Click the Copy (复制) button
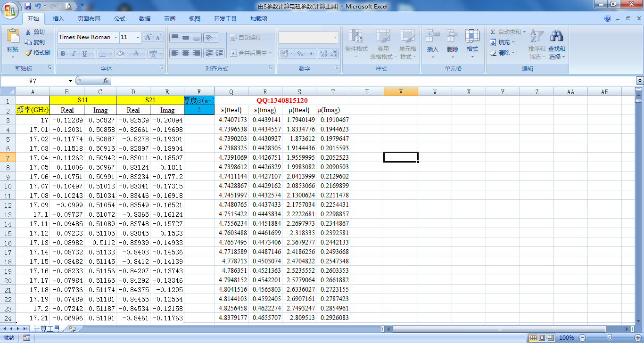The image size is (644, 343). pos(35,42)
